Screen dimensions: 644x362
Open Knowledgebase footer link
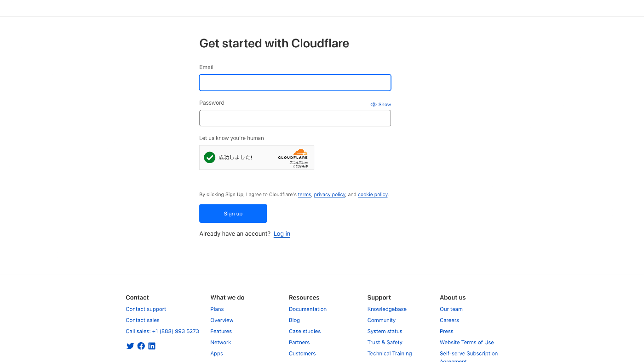[387, 309]
